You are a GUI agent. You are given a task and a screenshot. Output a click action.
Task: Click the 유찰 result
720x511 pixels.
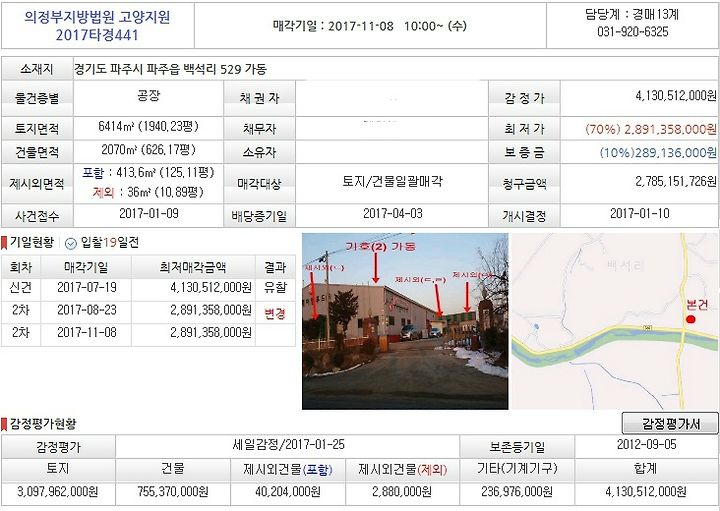click(275, 288)
